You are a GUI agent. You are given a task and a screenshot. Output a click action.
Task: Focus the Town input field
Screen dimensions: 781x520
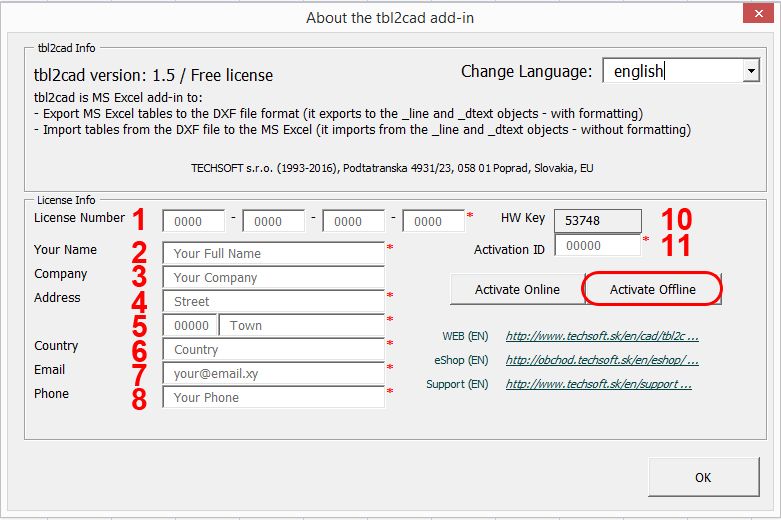pos(303,326)
